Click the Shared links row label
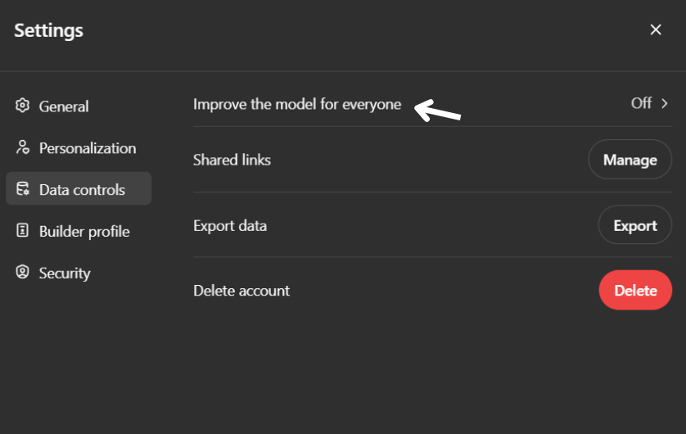The width and height of the screenshot is (686, 434). tap(232, 160)
